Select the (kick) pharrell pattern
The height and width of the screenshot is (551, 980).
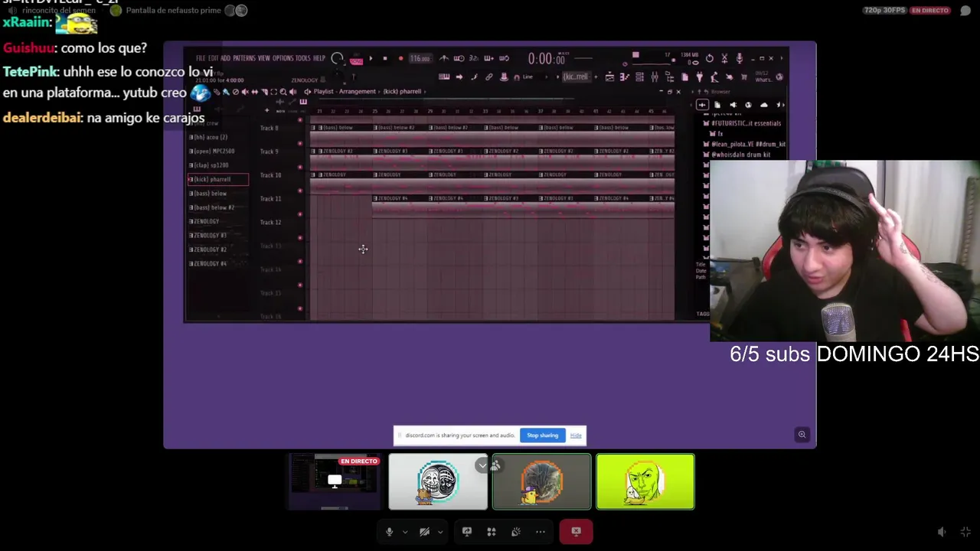(x=217, y=179)
